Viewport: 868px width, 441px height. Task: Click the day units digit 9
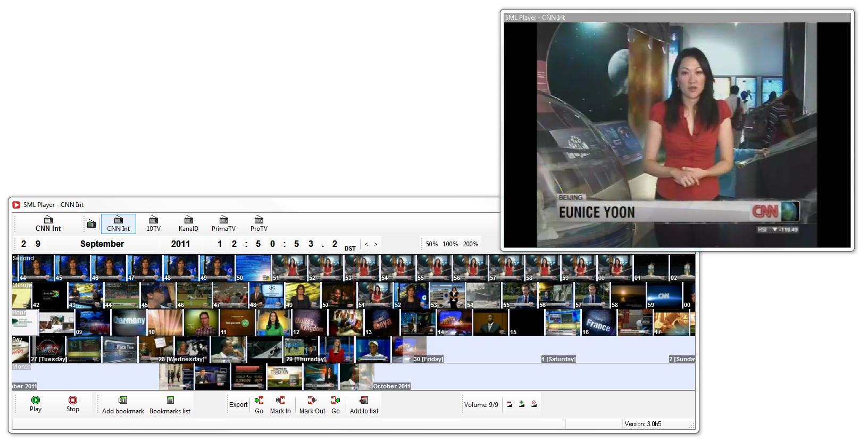pyautogui.click(x=38, y=244)
